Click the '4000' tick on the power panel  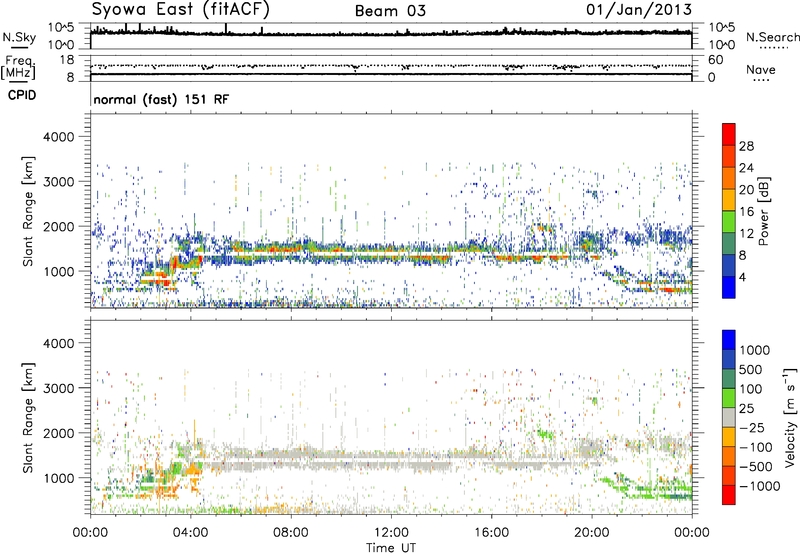[x=58, y=137]
